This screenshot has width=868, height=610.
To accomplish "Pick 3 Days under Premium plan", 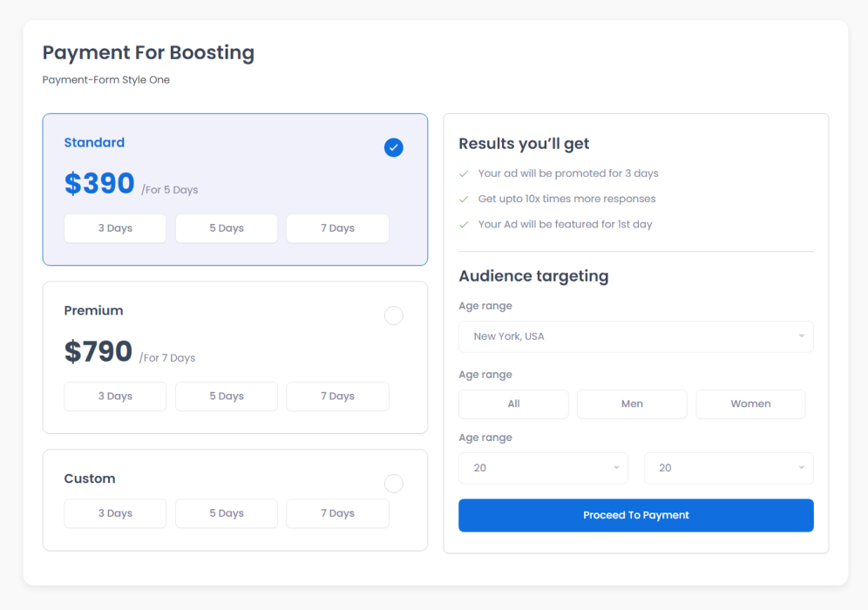I will [x=115, y=396].
